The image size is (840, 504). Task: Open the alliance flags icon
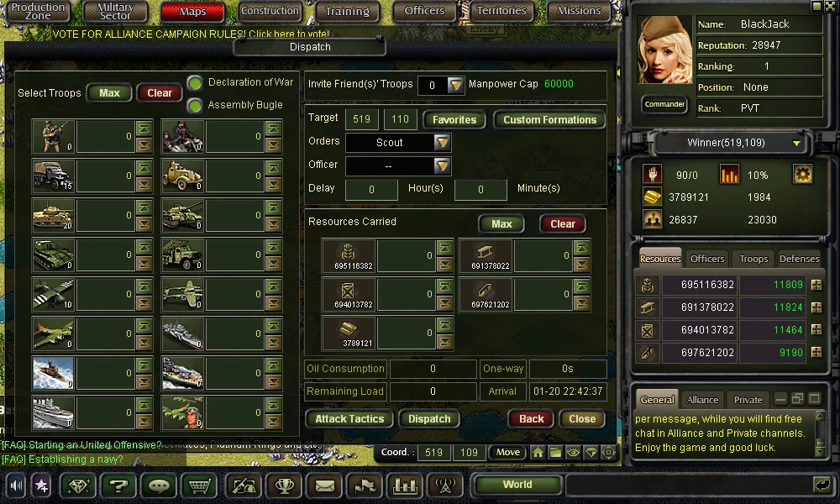[x=365, y=486]
